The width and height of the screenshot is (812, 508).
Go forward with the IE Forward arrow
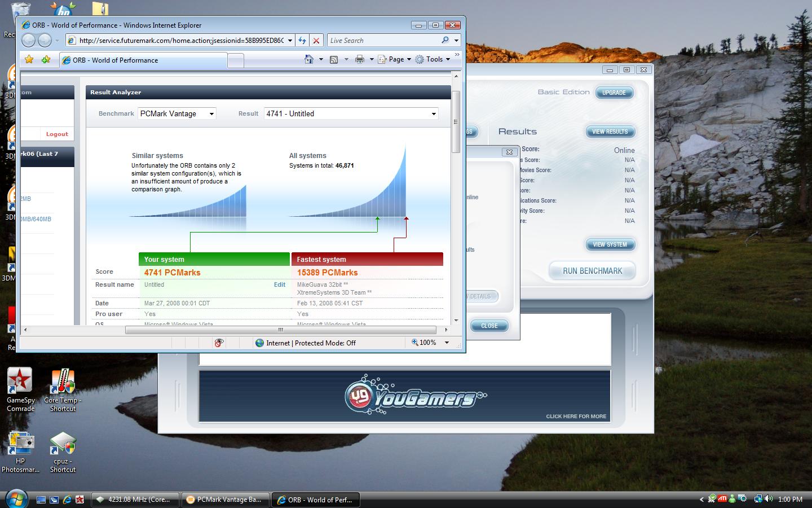[x=45, y=40]
